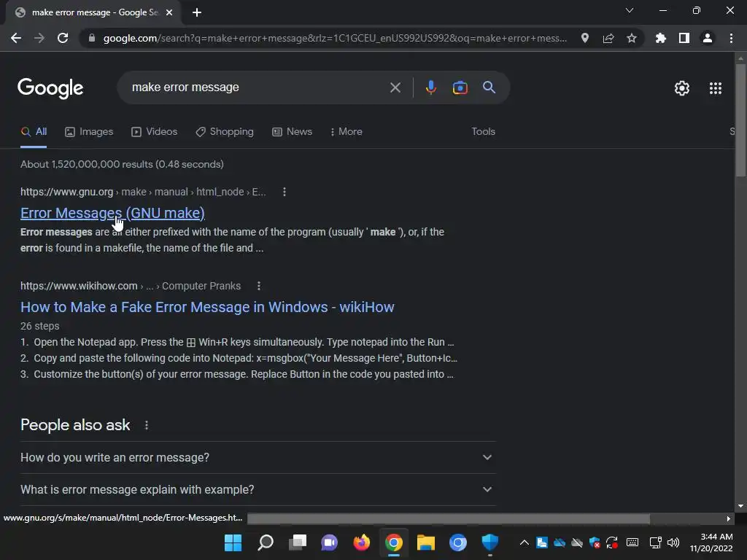The width and height of the screenshot is (747, 560).
Task: Click the gnu.org breadcrumb URL
Action: (x=143, y=192)
